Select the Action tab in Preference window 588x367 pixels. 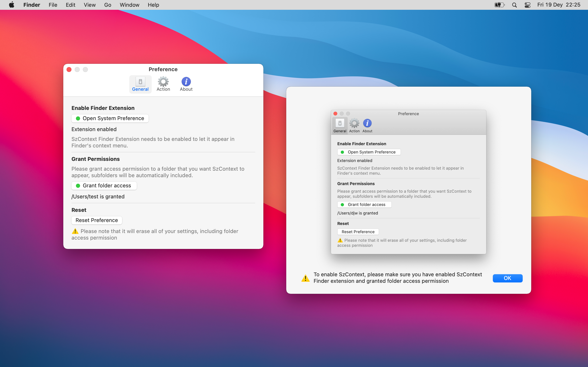click(163, 83)
